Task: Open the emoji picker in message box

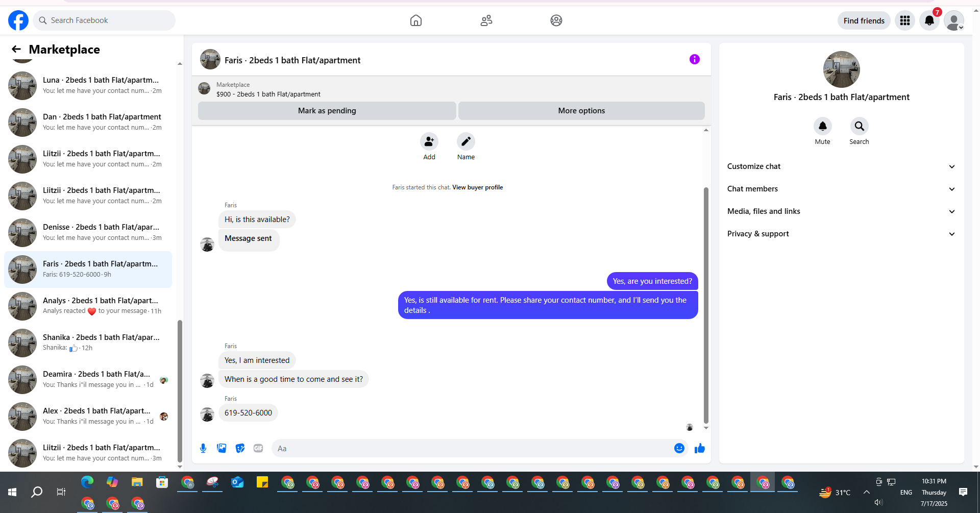Action: [679, 448]
